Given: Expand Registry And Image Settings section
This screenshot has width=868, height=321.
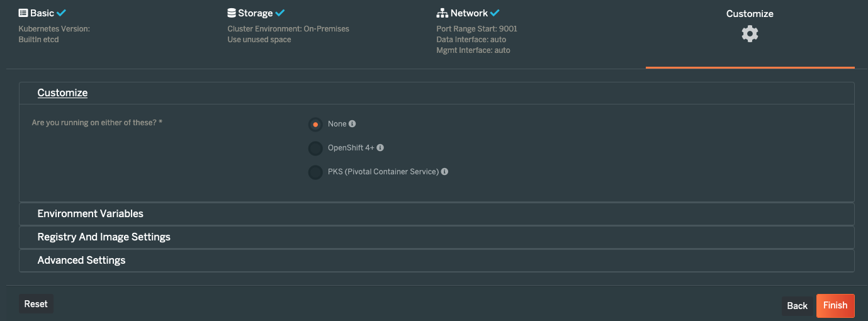Looking at the screenshot, I should coord(437,237).
